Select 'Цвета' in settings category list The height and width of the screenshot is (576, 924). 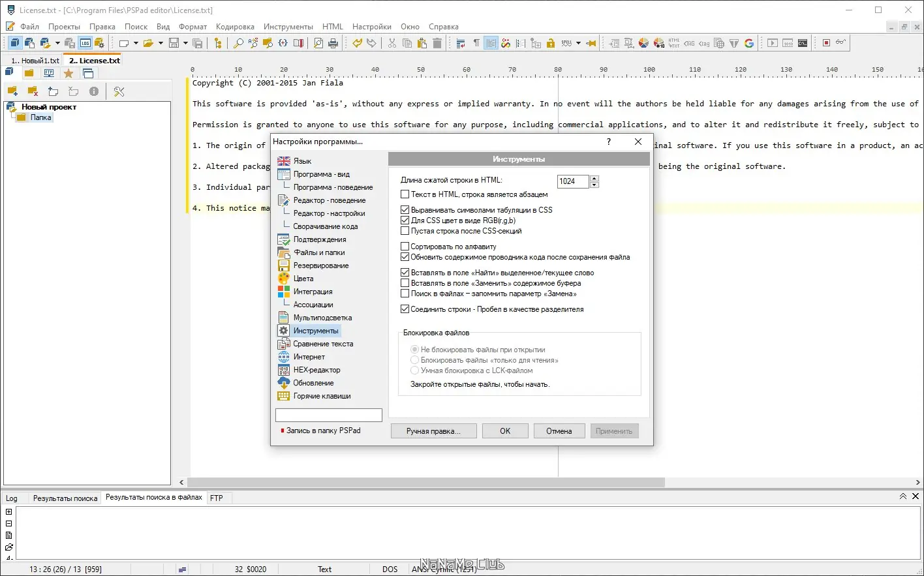[x=303, y=279]
